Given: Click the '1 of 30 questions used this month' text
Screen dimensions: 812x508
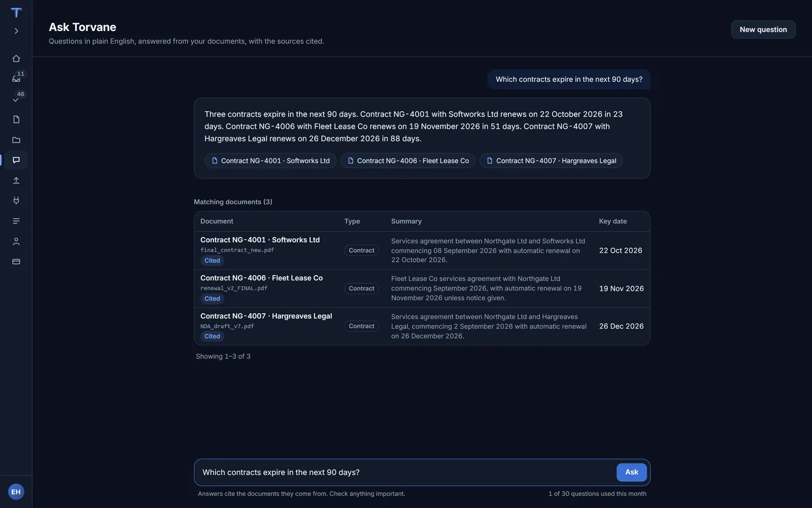Looking at the screenshot, I should 597,494.
